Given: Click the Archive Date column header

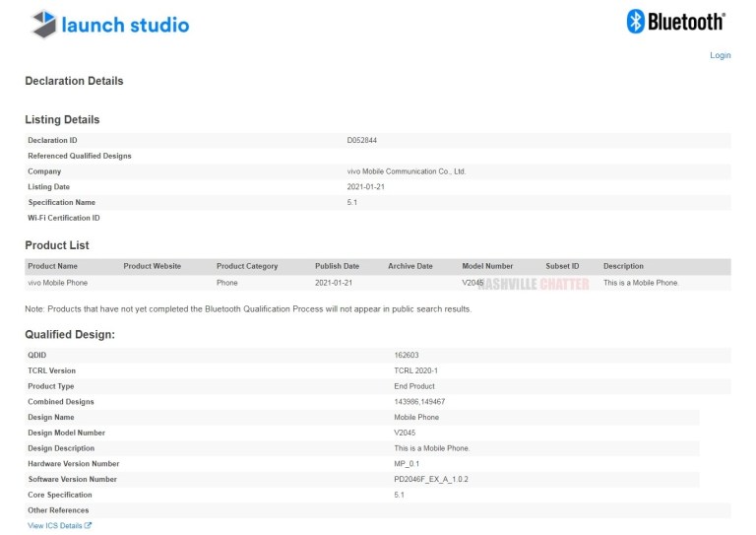Looking at the screenshot, I should click(x=410, y=266).
